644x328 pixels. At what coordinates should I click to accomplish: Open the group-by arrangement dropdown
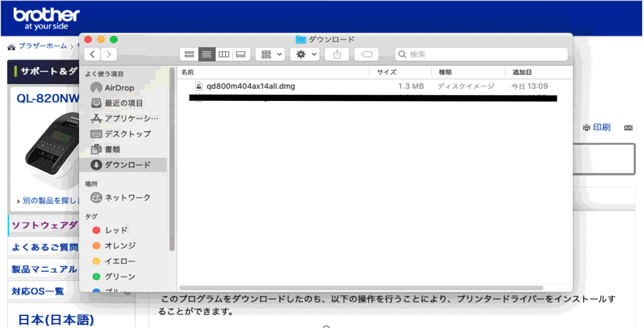[270, 54]
